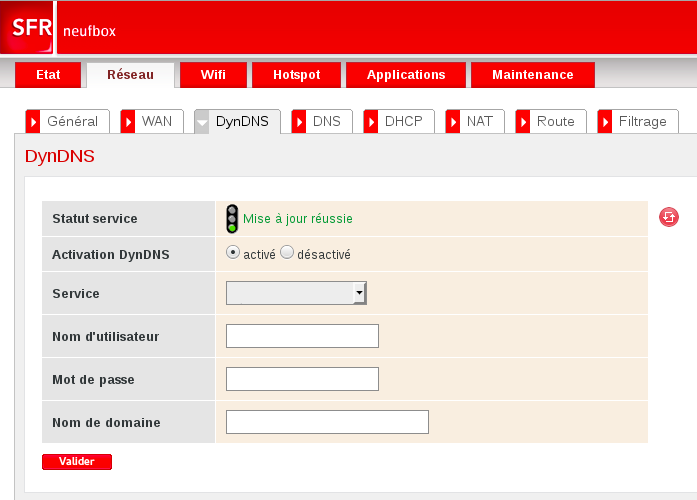Click the red refresh status icon
Image resolution: width=697 pixels, height=500 pixels.
click(669, 217)
